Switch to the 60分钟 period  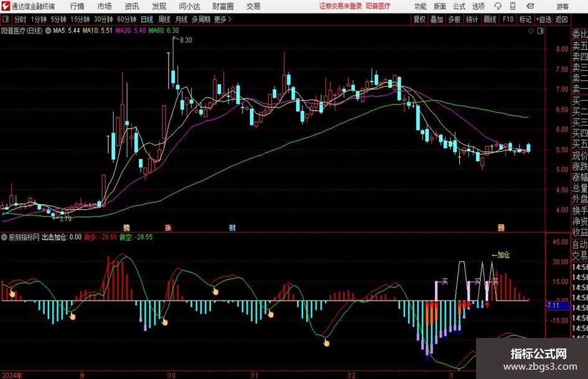point(126,19)
